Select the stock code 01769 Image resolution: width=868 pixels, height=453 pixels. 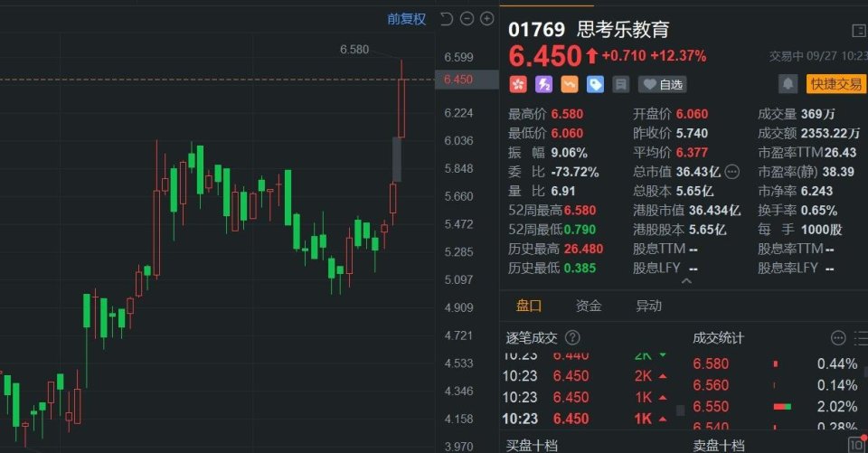tap(536, 30)
